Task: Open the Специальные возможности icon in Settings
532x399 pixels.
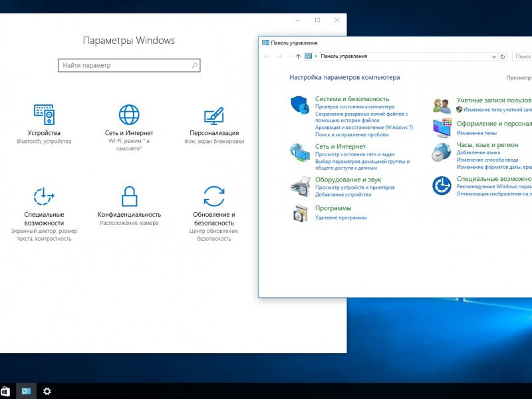Action: [x=44, y=196]
